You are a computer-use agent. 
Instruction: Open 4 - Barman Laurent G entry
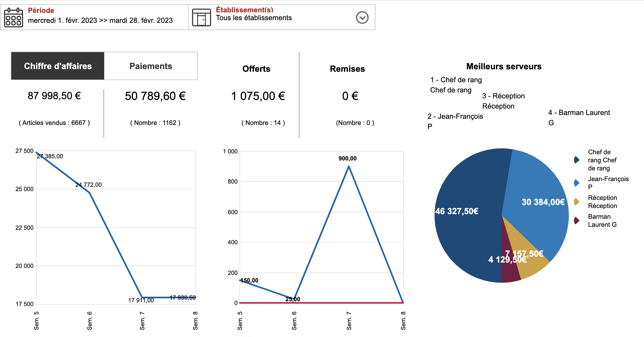[579, 118]
